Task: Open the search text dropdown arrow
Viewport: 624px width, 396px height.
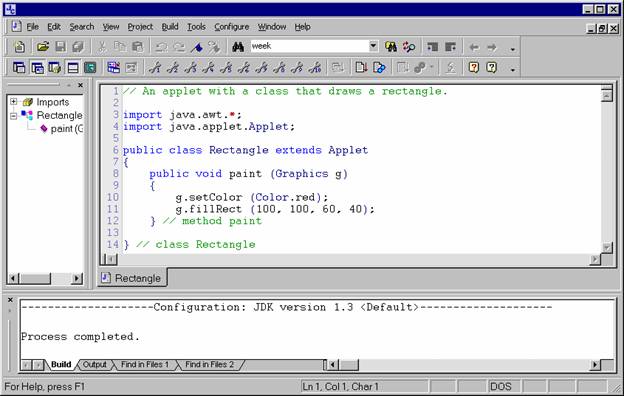Action: (x=373, y=46)
